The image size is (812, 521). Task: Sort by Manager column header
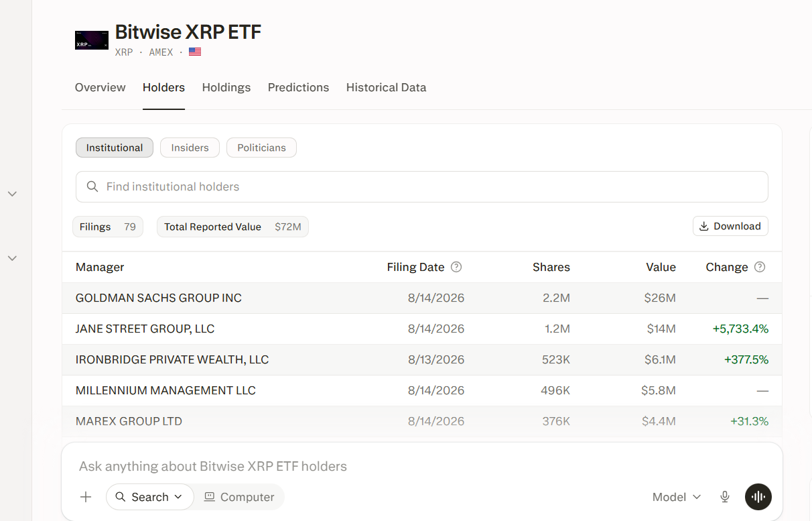click(100, 267)
